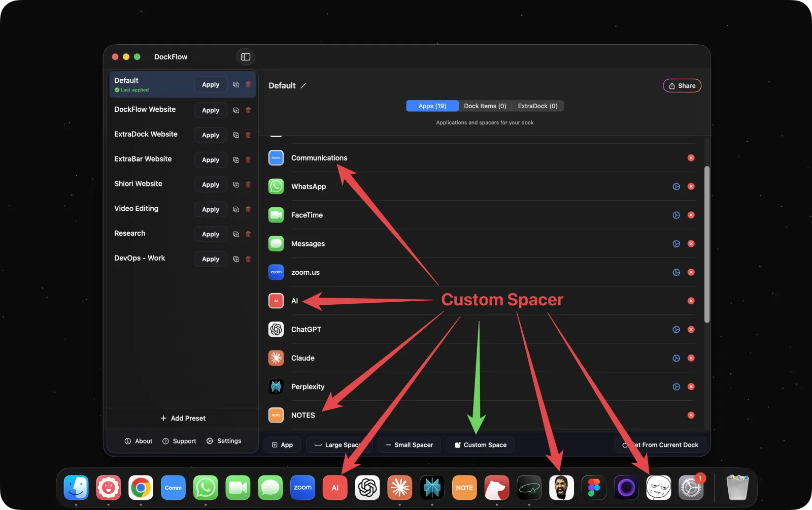The width and height of the screenshot is (812, 510).
Task: Click the app list scrollbar
Action: pyautogui.click(x=707, y=244)
